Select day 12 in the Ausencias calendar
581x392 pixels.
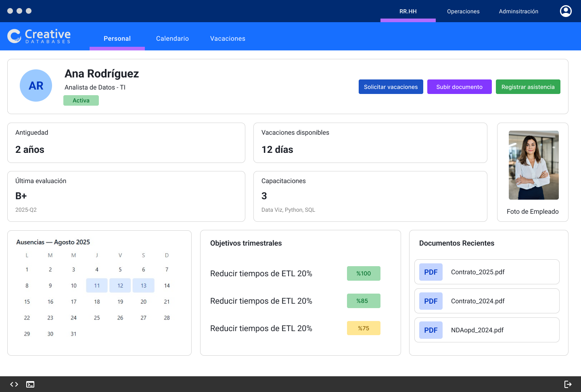click(x=120, y=286)
